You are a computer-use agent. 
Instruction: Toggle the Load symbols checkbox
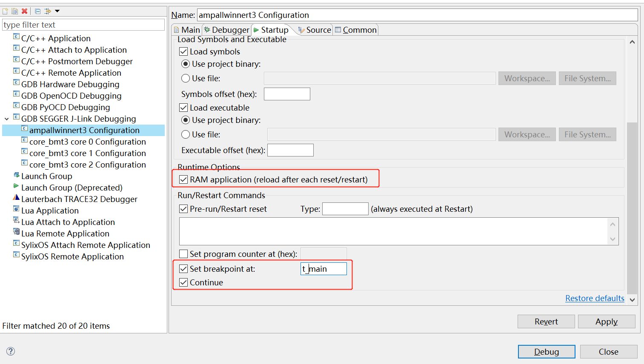(183, 51)
